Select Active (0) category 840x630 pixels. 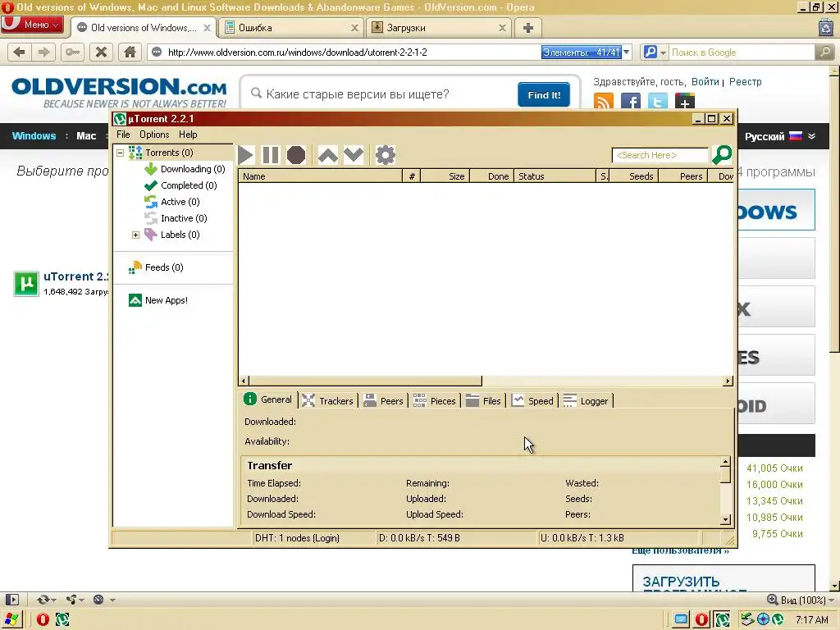coord(172,202)
